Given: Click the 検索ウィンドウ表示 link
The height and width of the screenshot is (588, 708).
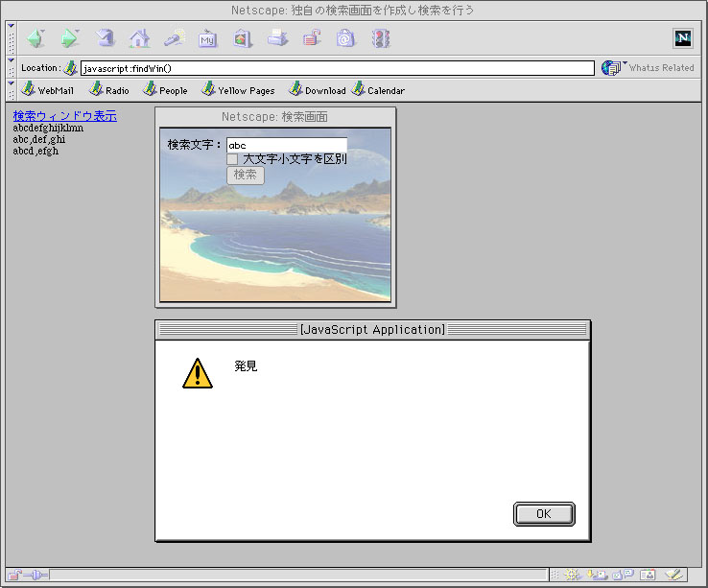Looking at the screenshot, I should click(x=64, y=116).
